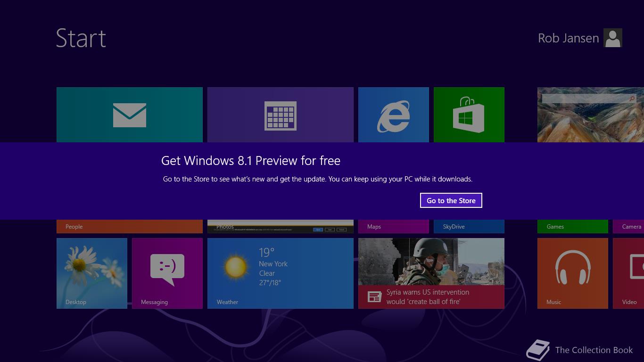Open the Syria news headline tile

pos(431,273)
